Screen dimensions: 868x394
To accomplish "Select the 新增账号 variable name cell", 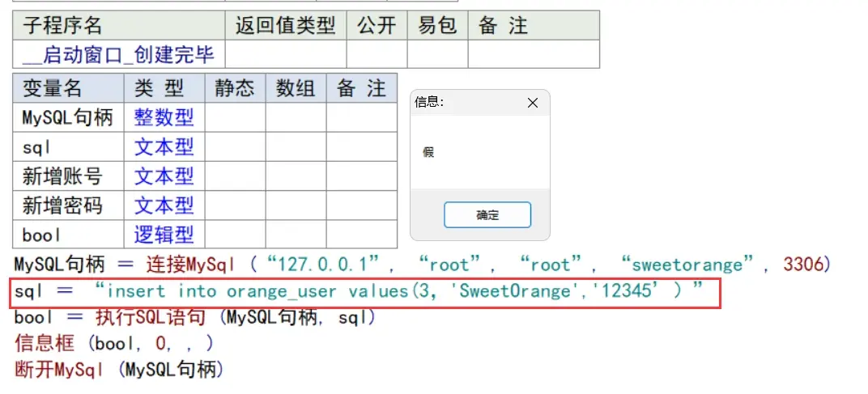I will pyautogui.click(x=68, y=176).
